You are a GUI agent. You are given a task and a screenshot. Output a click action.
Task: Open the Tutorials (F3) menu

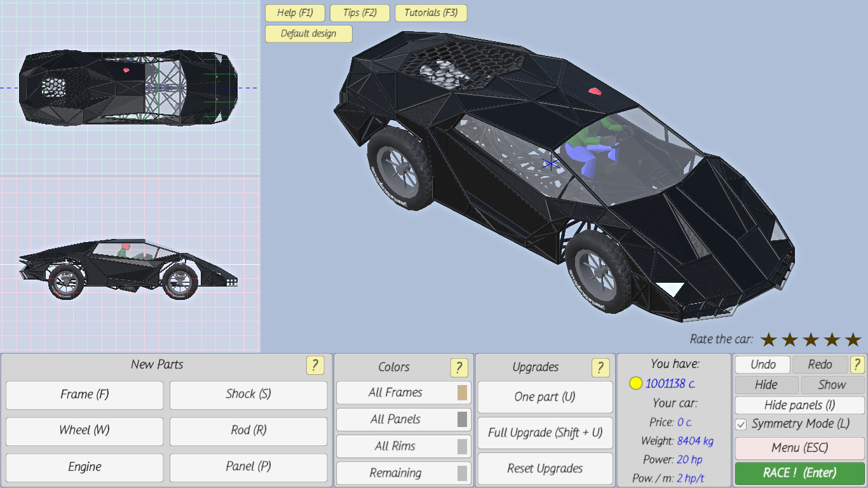(431, 13)
